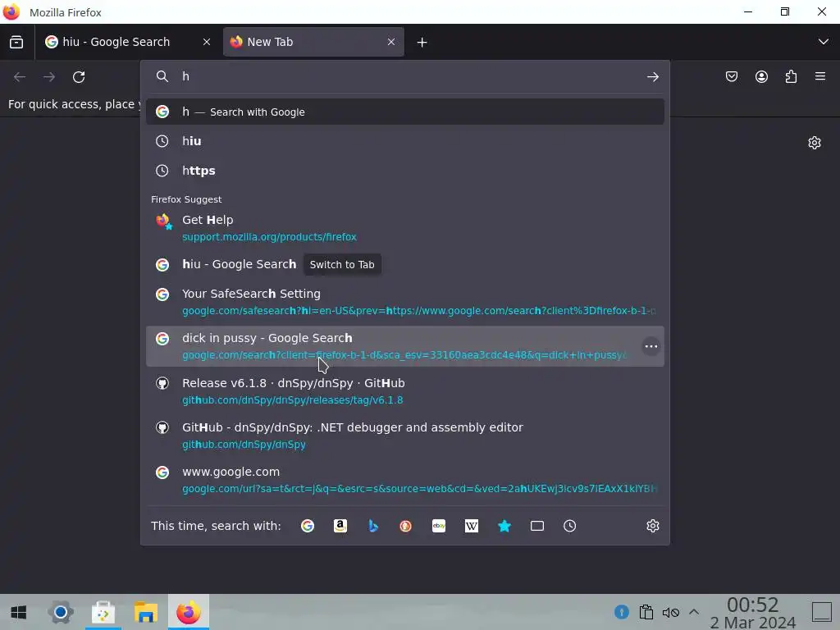Open the clock showing 00:52

[x=753, y=613]
